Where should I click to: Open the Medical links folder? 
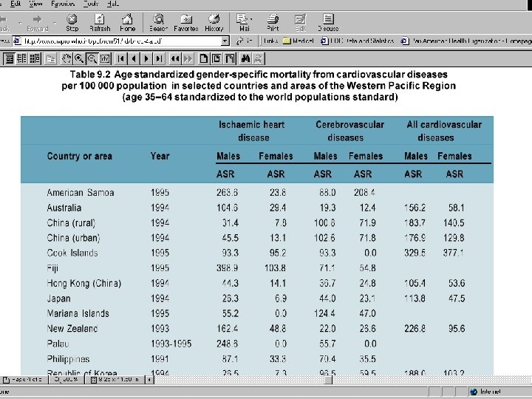[x=298, y=41]
